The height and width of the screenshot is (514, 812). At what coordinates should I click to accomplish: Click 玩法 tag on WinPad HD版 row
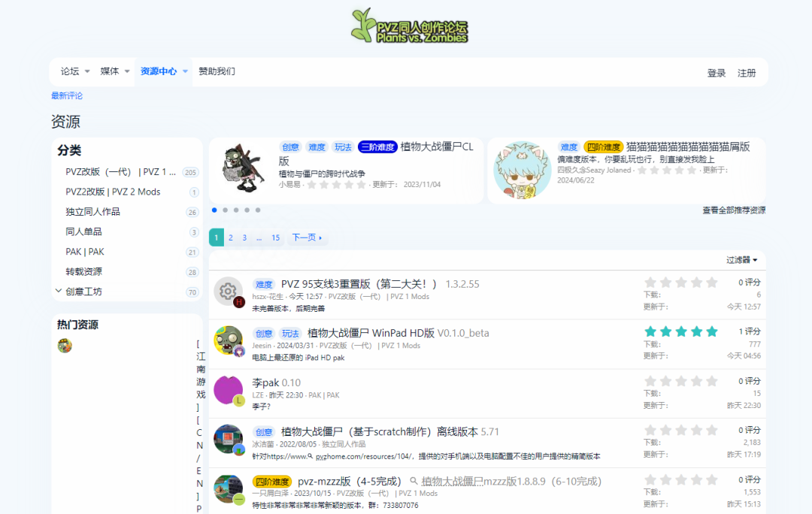tap(290, 334)
